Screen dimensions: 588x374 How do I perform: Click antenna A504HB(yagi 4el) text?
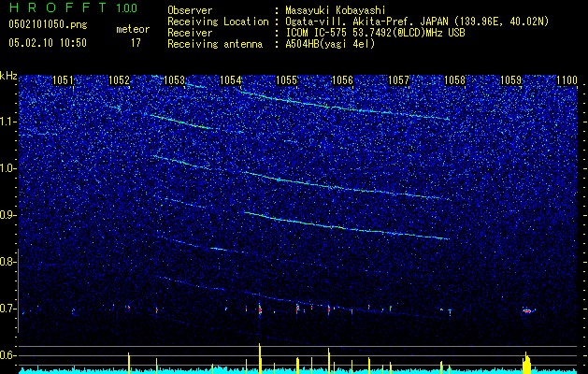tap(330, 44)
